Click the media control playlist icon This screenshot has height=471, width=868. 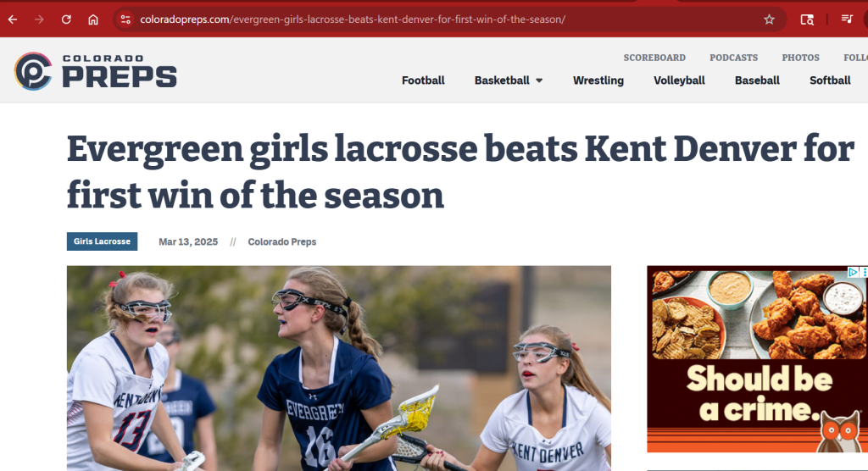(x=846, y=19)
